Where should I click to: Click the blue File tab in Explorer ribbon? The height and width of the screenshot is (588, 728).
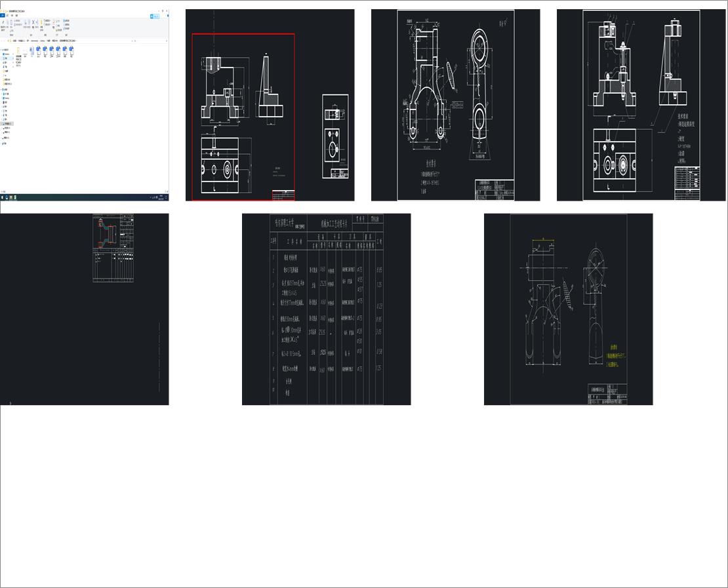tap(3, 15)
